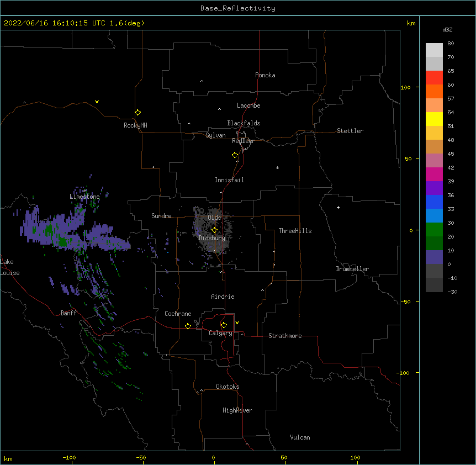
Task: Click the Lake Louise label
Action: pos(10,267)
